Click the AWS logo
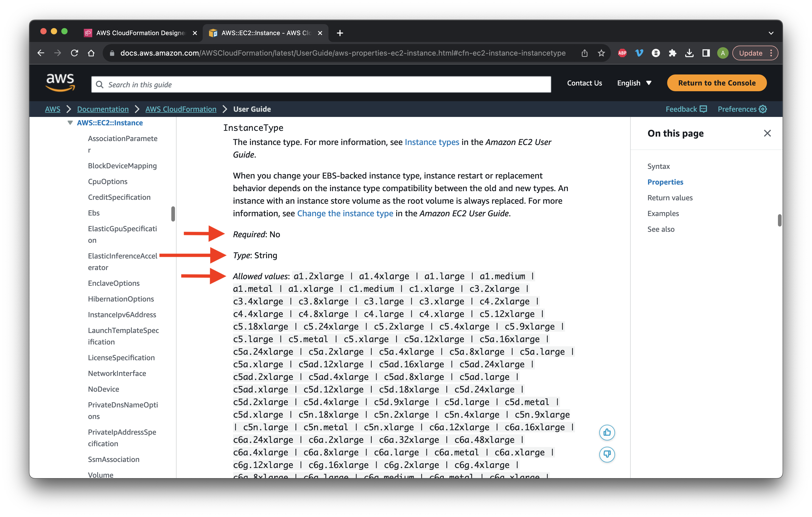This screenshot has height=517, width=812. (60, 82)
